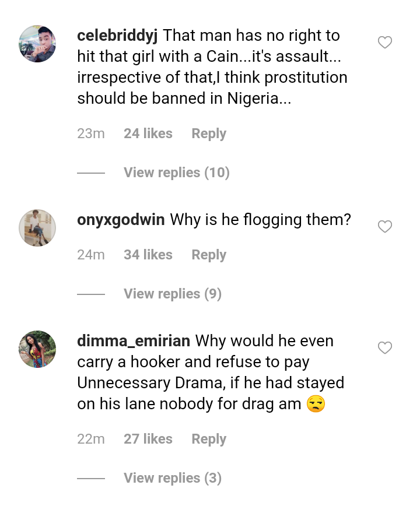
Task: Reply to dimma_emirian's comment
Action: click(208, 439)
